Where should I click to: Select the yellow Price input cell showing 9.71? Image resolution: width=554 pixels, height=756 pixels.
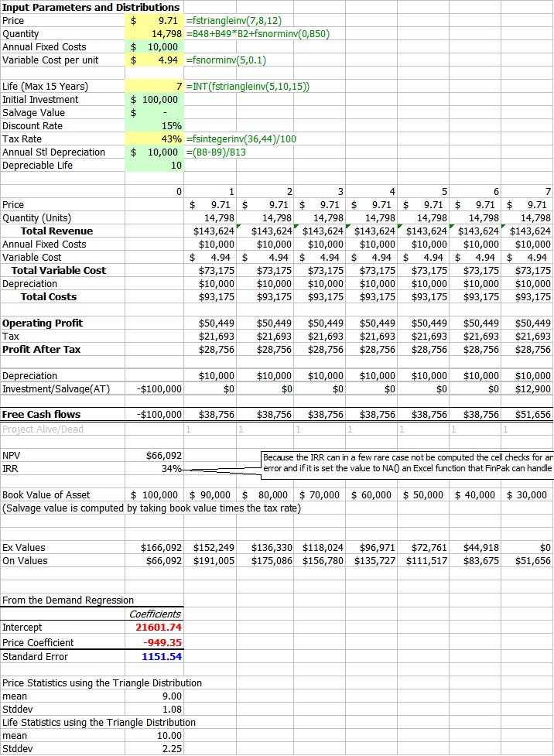tap(156, 21)
